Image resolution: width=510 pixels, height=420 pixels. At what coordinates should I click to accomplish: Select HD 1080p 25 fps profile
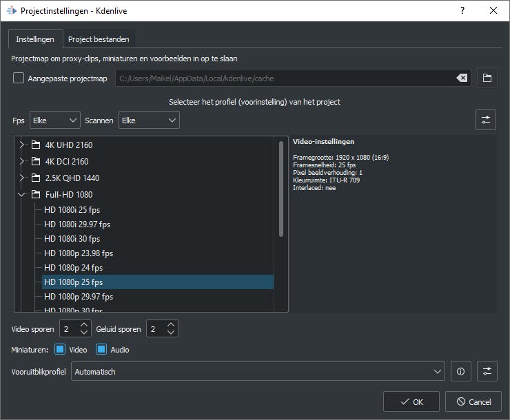point(159,282)
